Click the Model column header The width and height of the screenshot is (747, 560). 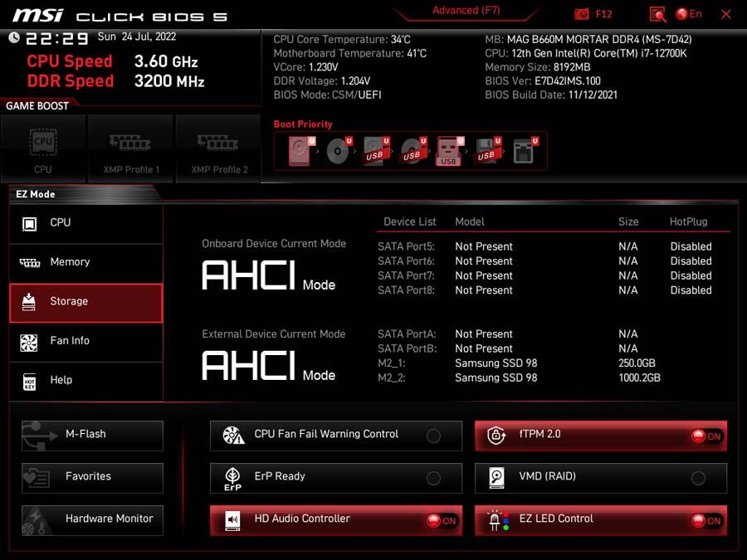click(x=470, y=222)
